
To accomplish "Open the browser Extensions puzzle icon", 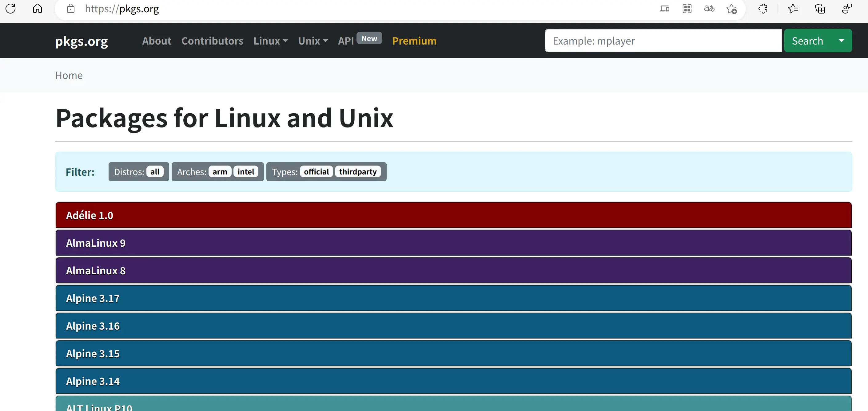I will pyautogui.click(x=763, y=9).
